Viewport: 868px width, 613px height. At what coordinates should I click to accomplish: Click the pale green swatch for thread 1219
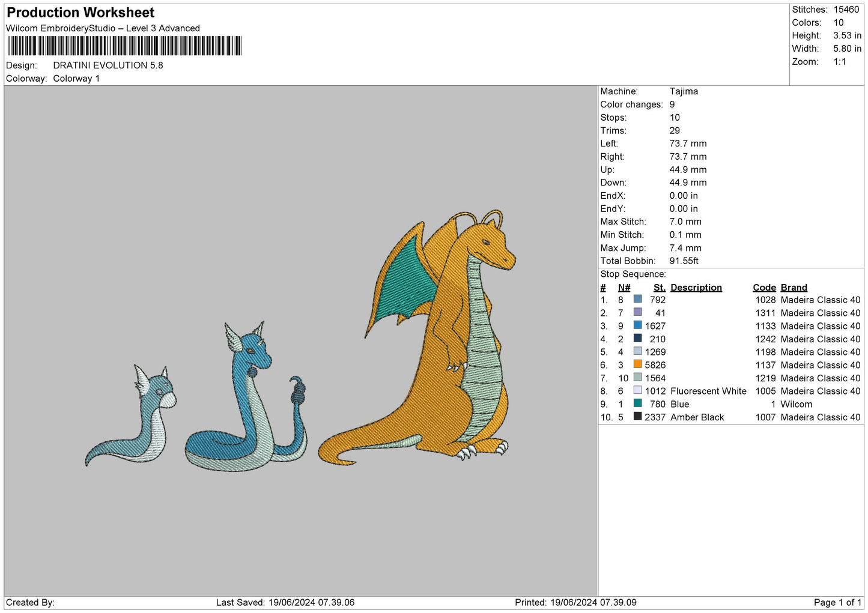click(637, 377)
